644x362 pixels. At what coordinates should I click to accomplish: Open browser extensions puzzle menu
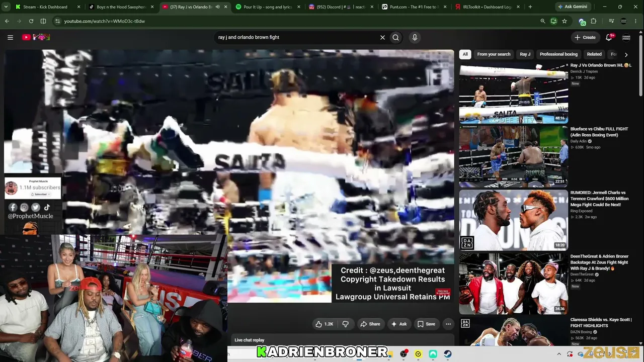click(x=594, y=21)
